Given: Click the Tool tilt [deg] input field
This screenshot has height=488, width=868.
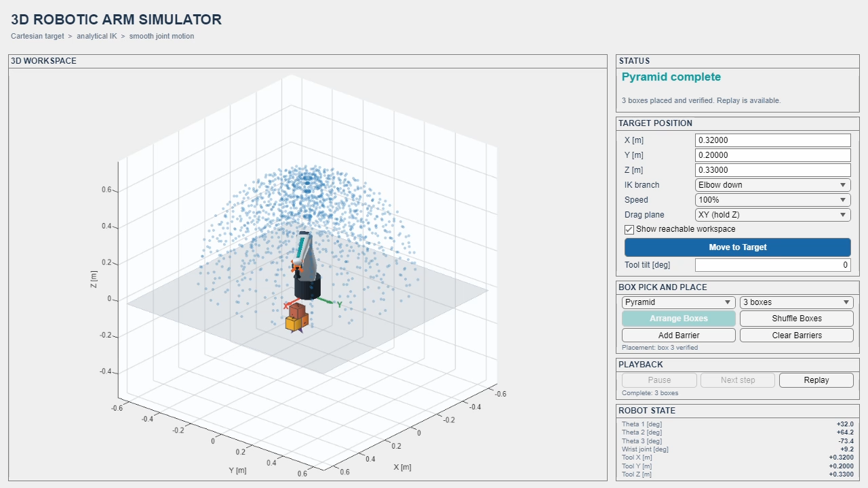Looking at the screenshot, I should [x=773, y=265].
